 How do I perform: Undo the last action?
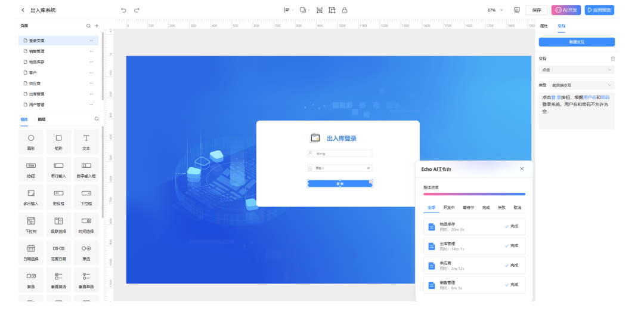click(x=123, y=10)
